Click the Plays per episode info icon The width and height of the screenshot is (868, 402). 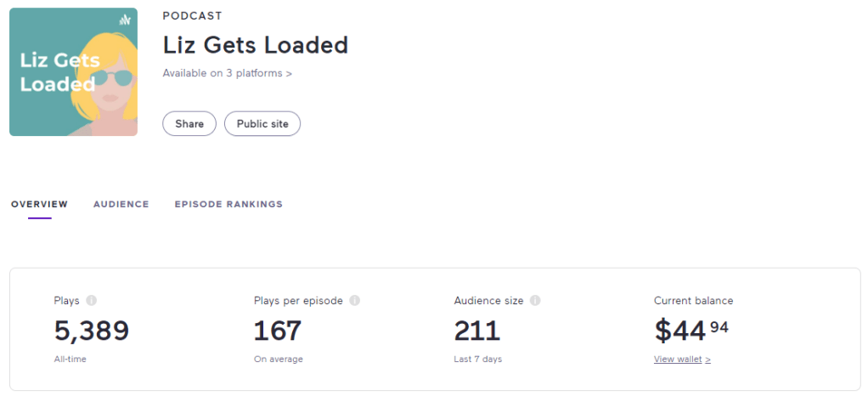pos(355,301)
